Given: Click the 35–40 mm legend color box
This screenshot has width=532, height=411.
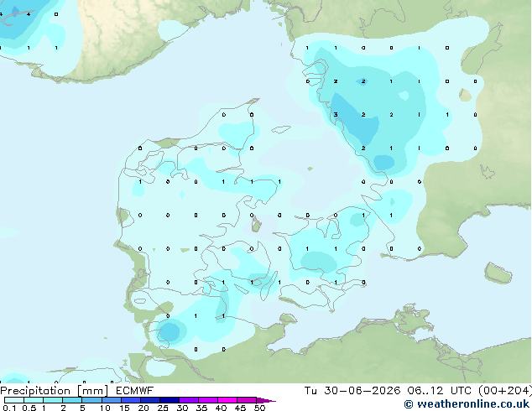Looking at the screenshot, I should tap(208, 400).
